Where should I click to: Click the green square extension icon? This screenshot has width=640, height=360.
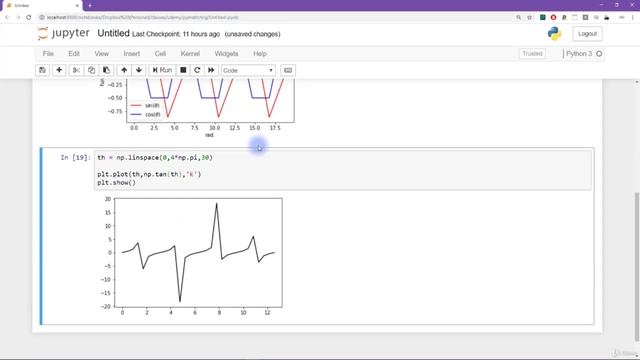click(542, 18)
